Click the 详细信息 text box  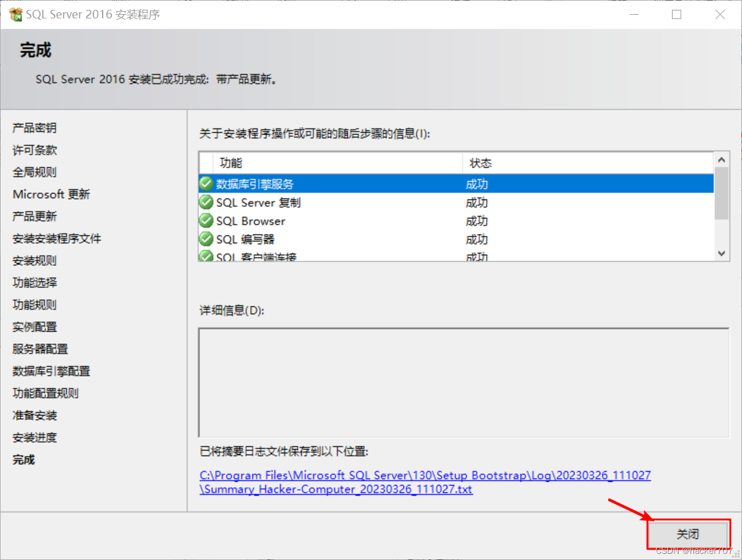(464, 383)
